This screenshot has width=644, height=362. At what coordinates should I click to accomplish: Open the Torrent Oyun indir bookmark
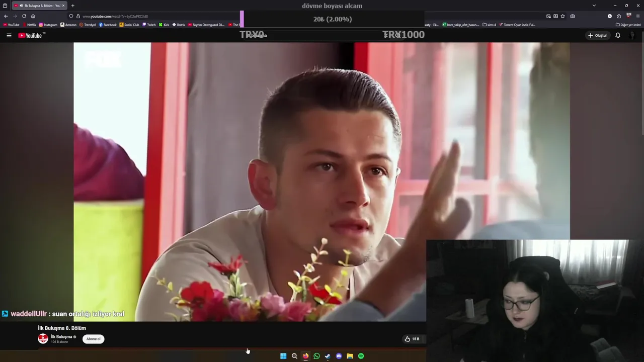517,25
